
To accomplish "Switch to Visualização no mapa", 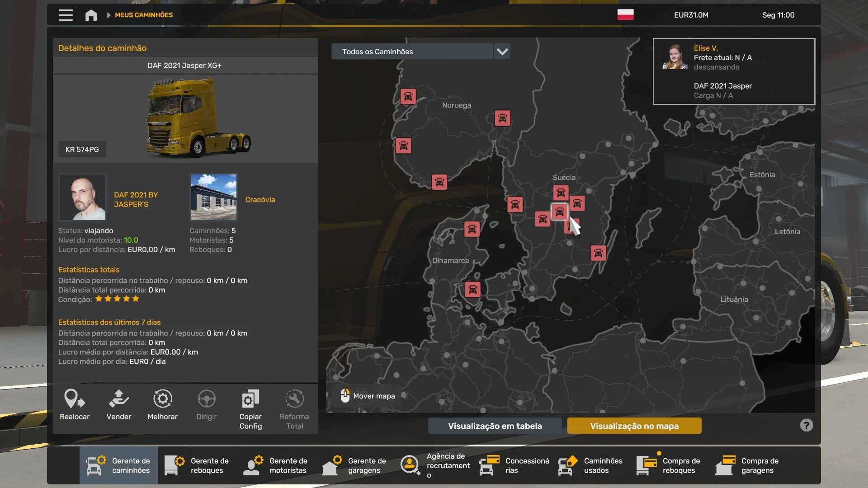I will tap(634, 426).
